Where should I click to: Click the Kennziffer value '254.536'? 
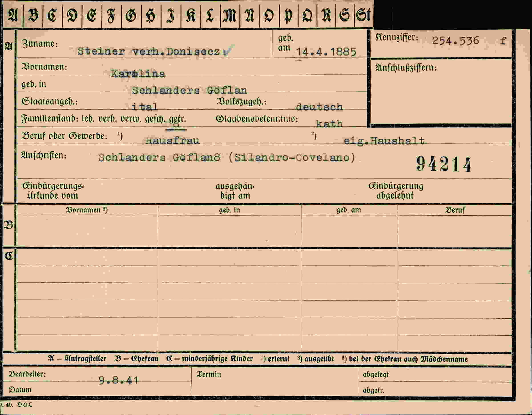[455, 40]
